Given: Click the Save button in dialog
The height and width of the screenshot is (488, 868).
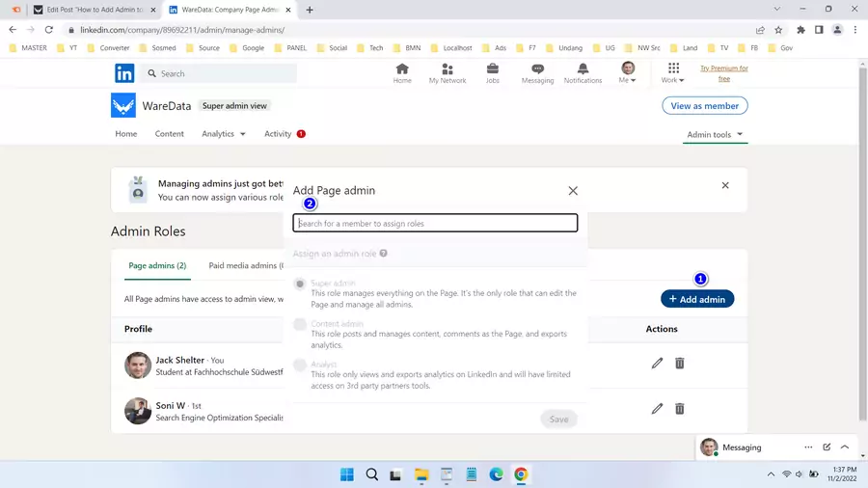Looking at the screenshot, I should click(558, 419).
